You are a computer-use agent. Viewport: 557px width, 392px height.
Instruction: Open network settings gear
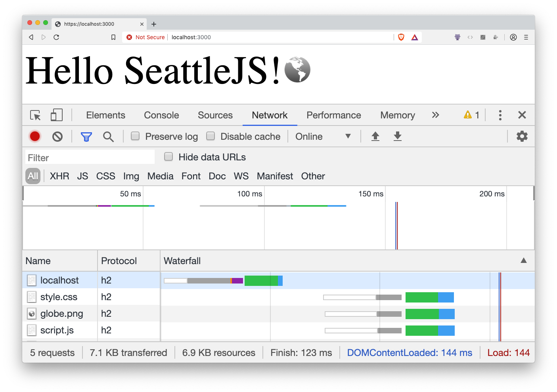[522, 136]
